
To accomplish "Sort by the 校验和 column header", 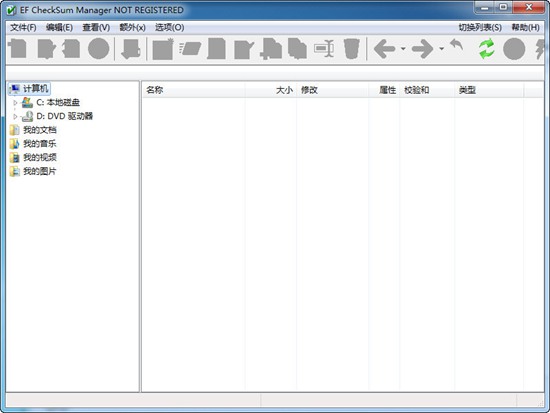I will (427, 90).
